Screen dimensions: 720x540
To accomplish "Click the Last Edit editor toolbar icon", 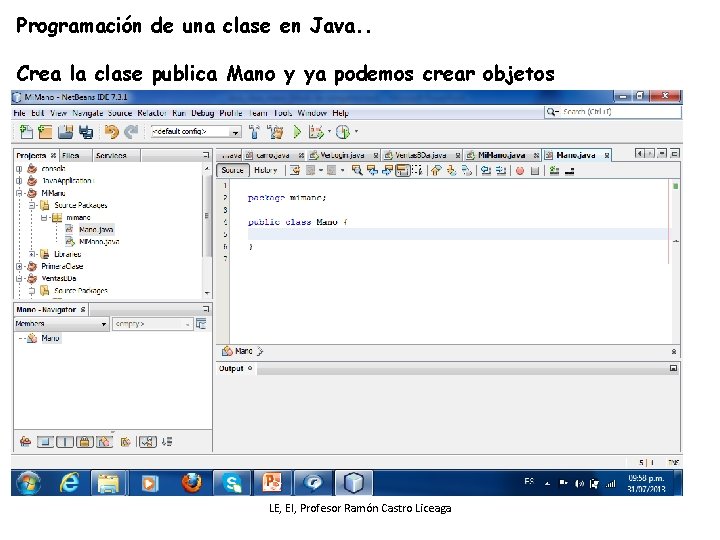I will 295,171.
